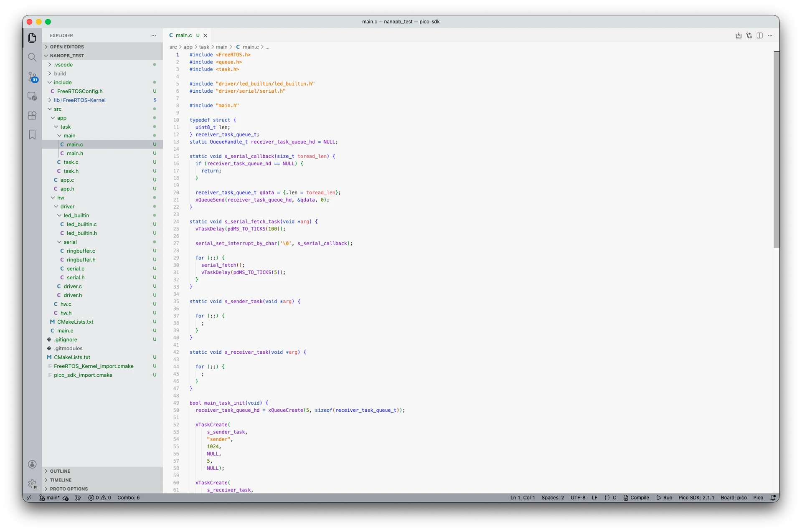Click the bookmark icon in activity bar
Screen dimensions: 802x532
(32, 135)
